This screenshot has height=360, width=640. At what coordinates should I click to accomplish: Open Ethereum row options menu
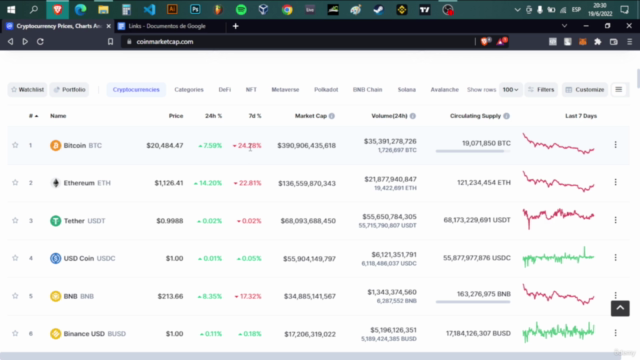616,182
